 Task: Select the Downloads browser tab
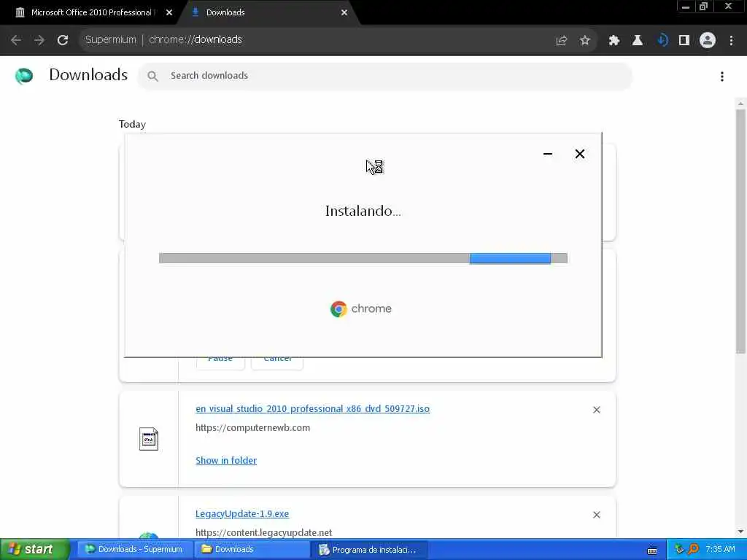(267, 12)
